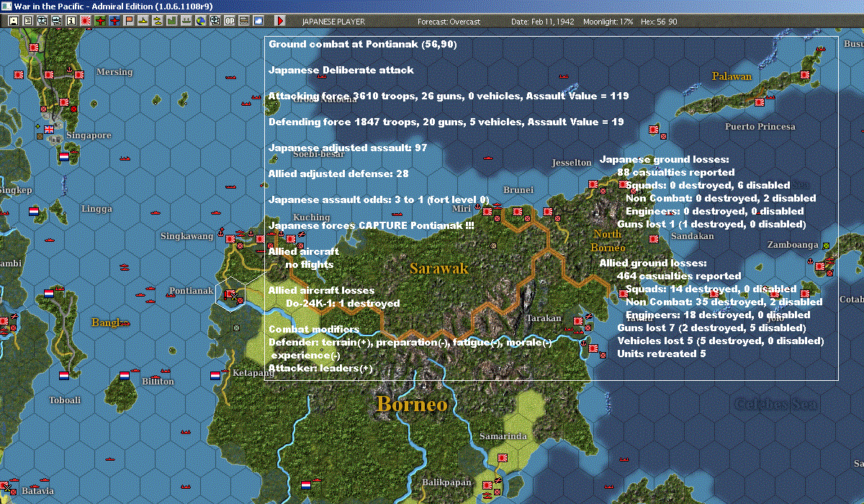This screenshot has width=864, height=504.
Task: Click the info 'i' toolbar icon
Action: tap(71, 21)
